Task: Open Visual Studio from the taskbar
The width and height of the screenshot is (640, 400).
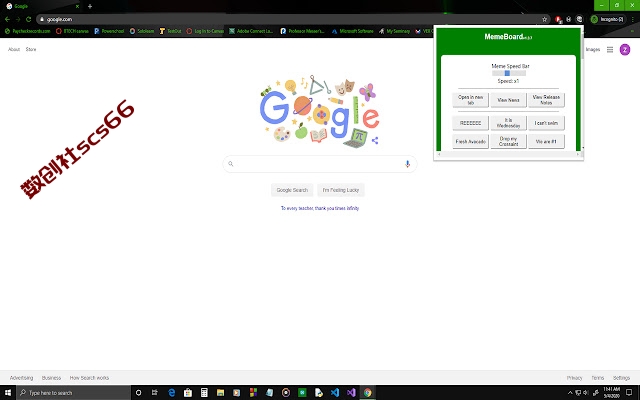Action: pos(351,393)
